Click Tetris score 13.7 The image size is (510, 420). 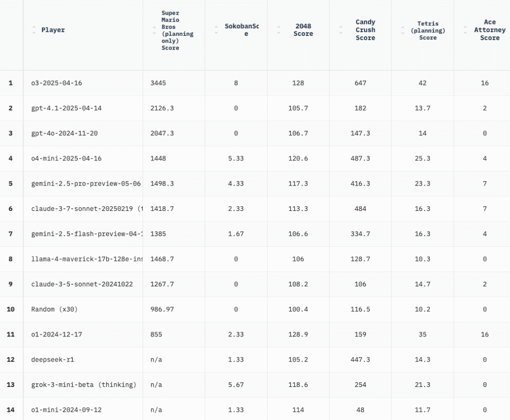tap(423, 108)
